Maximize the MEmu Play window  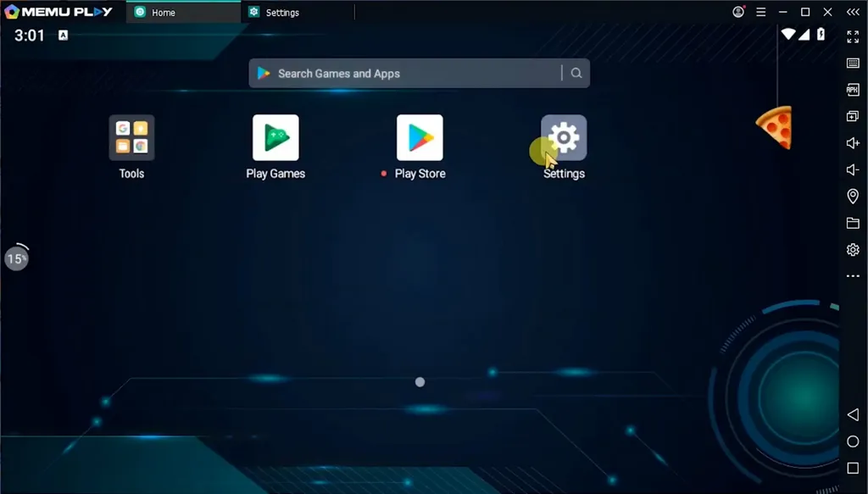click(x=805, y=12)
